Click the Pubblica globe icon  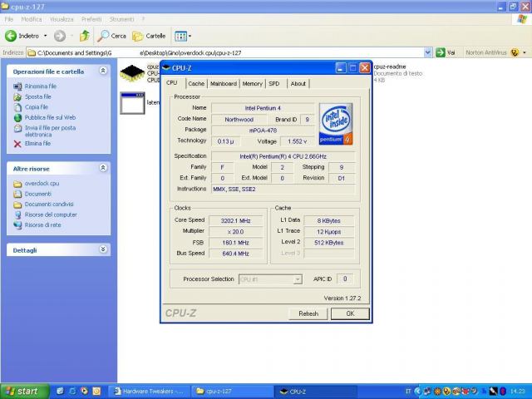point(17,118)
